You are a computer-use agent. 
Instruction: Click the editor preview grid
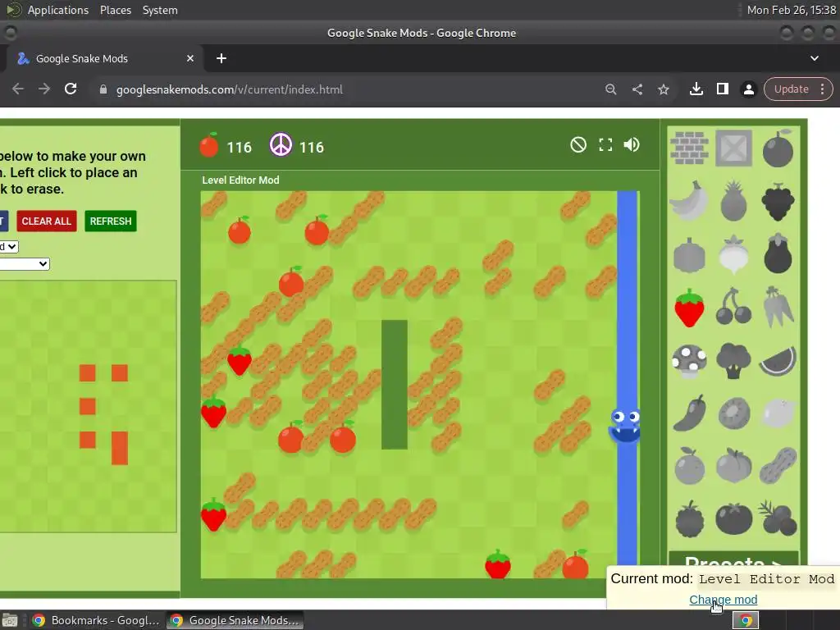pyautogui.click(x=88, y=406)
